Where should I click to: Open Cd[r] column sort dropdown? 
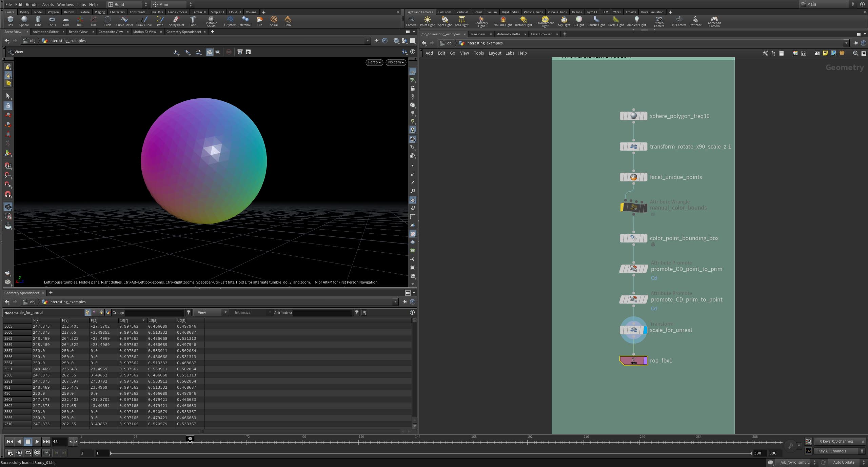(x=143, y=320)
